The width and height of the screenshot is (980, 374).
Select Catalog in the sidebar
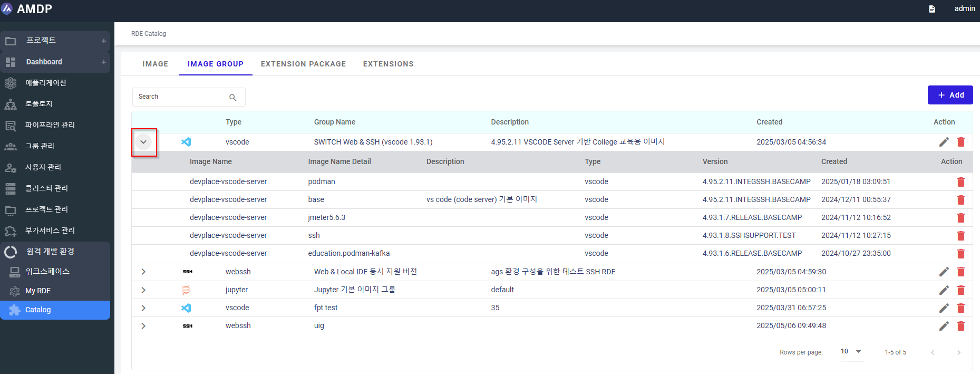[x=55, y=310]
